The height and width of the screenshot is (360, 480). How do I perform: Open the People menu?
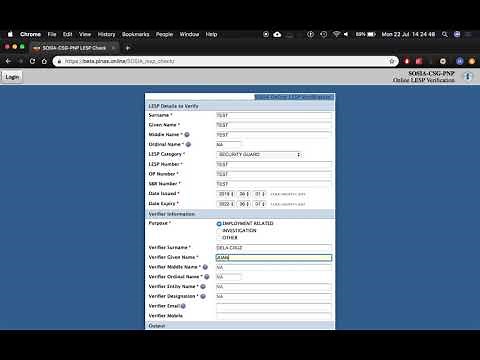[165, 34]
